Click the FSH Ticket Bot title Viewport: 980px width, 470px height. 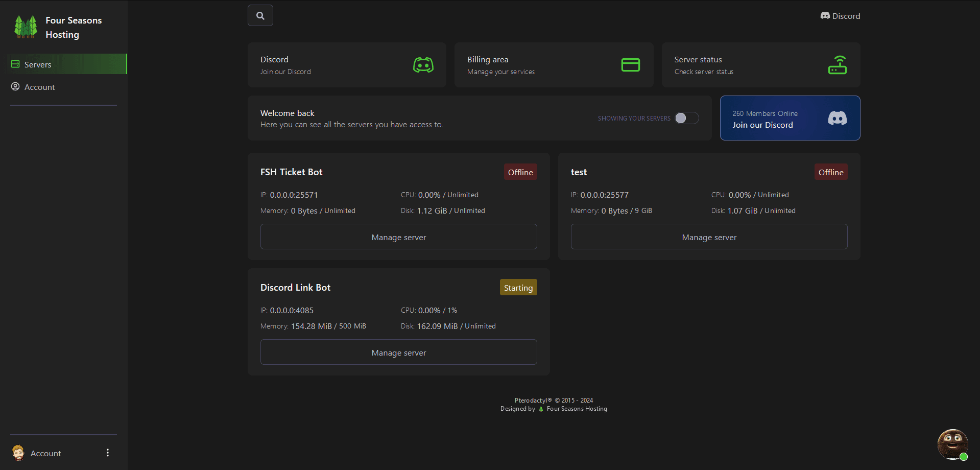click(292, 172)
